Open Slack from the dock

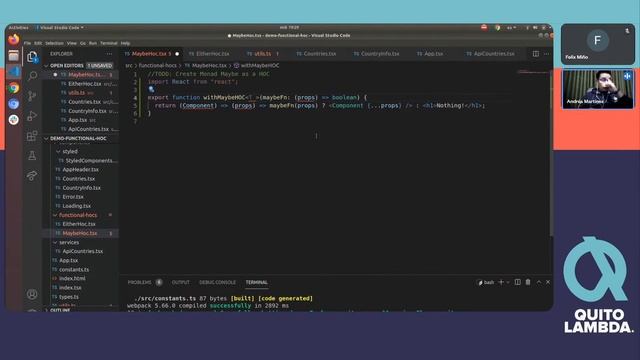(x=14, y=120)
